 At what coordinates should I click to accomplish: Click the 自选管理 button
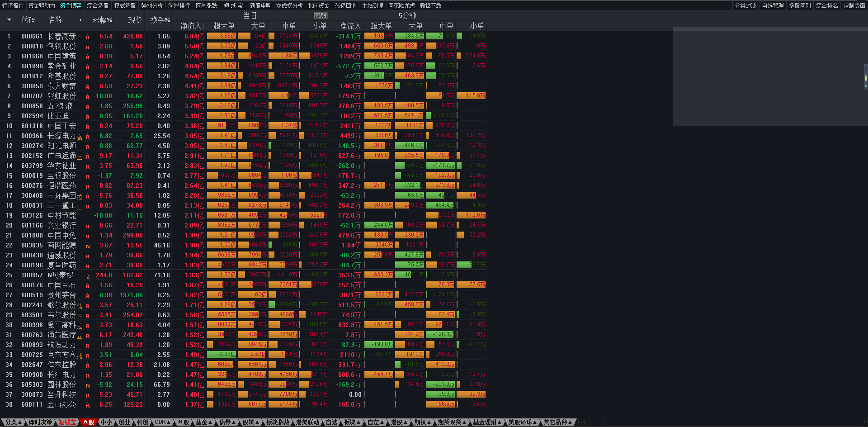pyautogui.click(x=773, y=5)
